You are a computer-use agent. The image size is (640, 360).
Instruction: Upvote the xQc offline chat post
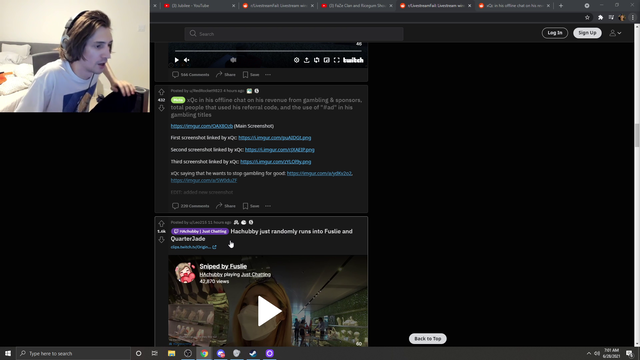[161, 92]
